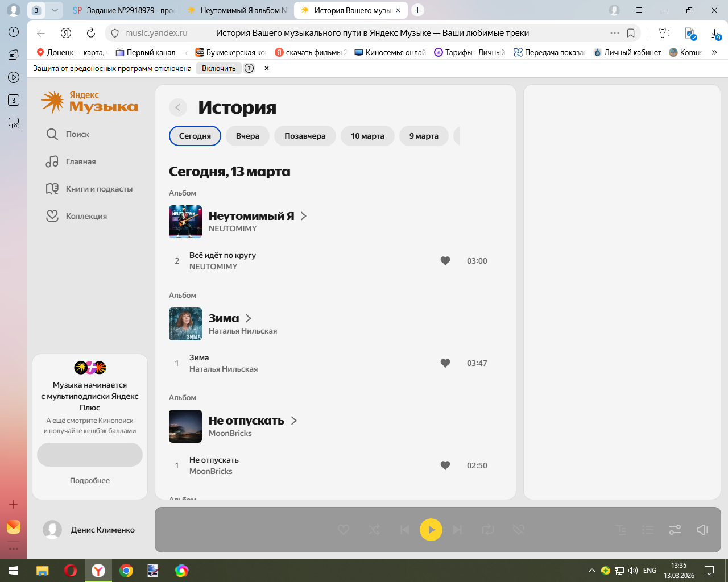Viewport: 728px width, 582px height.
Task: Open mail icon in browser side panel
Action: (x=14, y=527)
